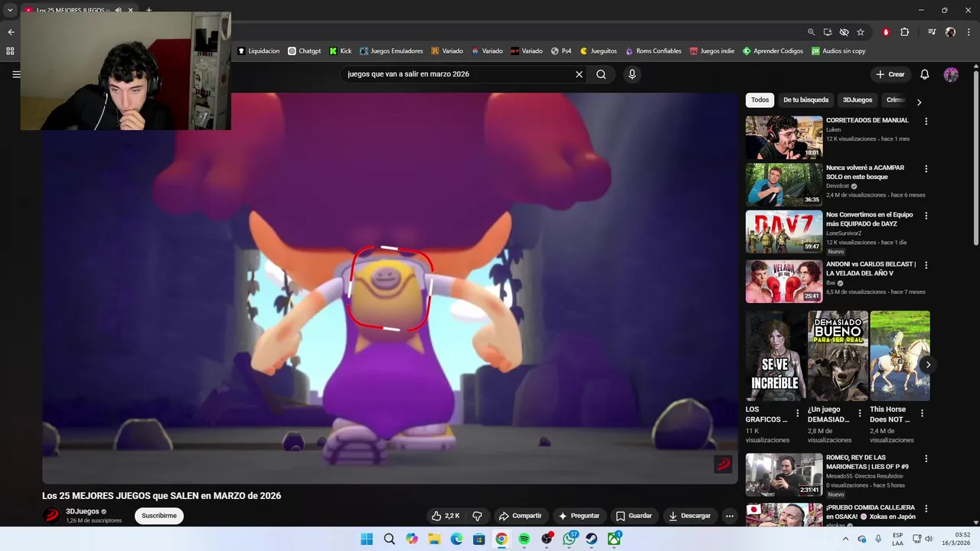Open options for ROMEO, REY DE LAS MARIONETAS
The image size is (980, 551).
point(926,459)
